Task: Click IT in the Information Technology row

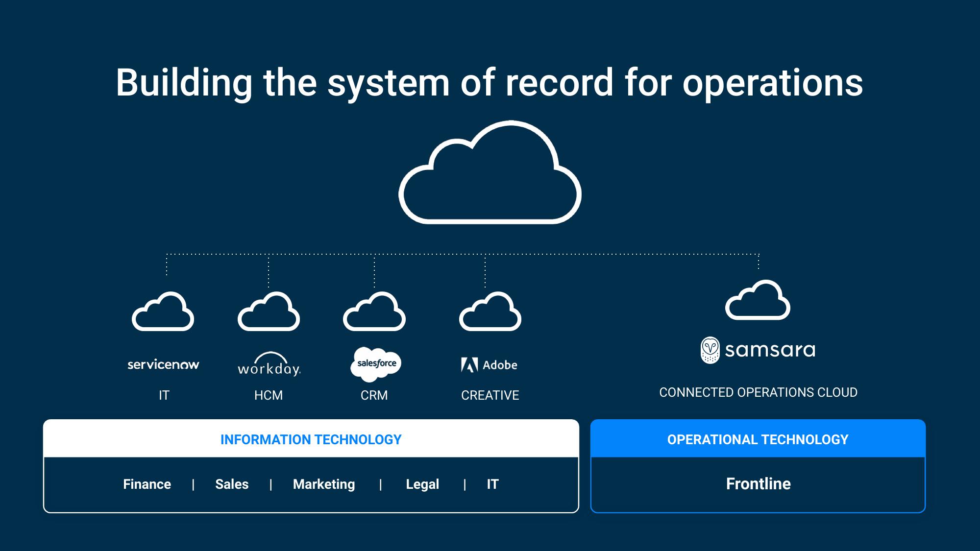Action: click(492, 484)
